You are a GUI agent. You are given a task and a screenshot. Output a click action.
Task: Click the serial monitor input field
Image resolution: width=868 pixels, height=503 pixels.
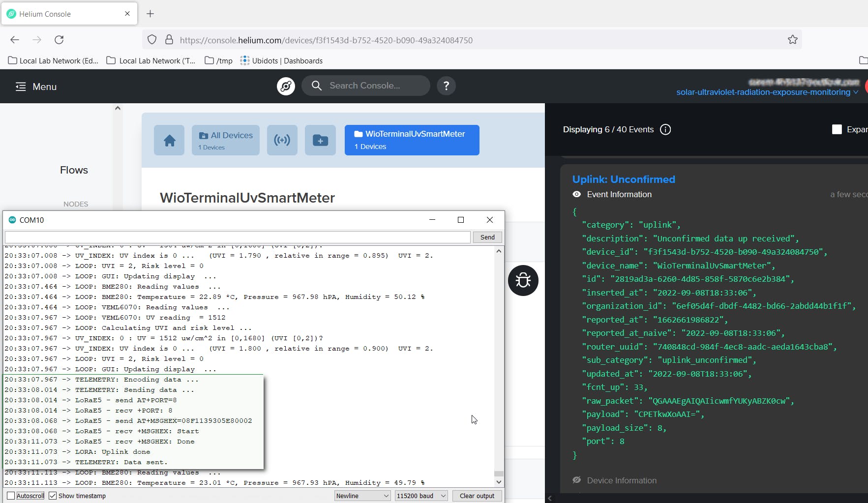[238, 237]
